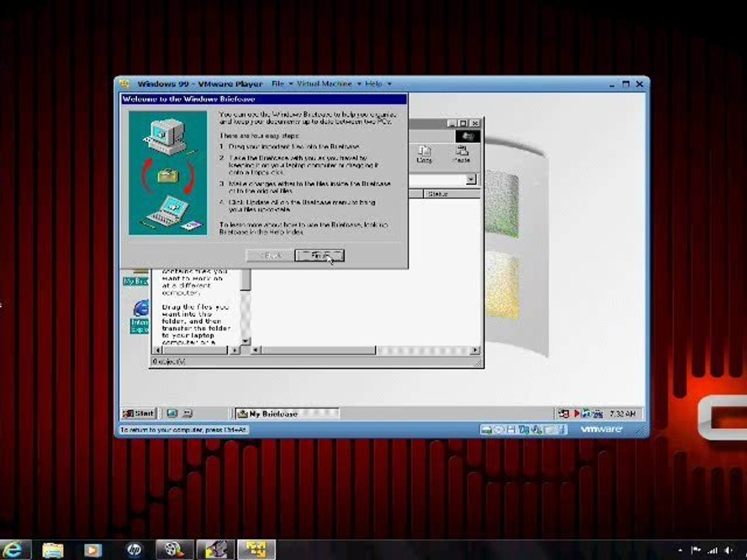Click left arrow of file list horizontal scrollbar
Viewport: 747px width, 560px height.
click(x=256, y=350)
